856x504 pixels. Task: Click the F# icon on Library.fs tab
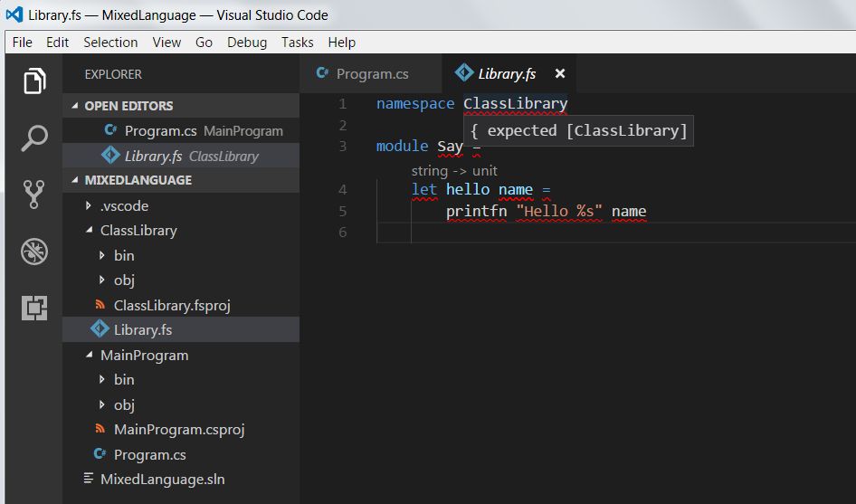[464, 72]
